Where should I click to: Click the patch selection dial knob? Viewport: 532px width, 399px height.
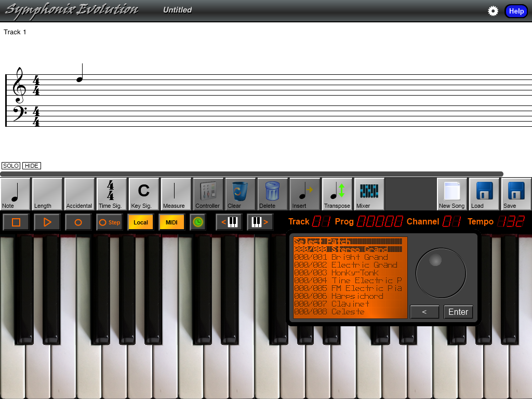[x=441, y=273]
